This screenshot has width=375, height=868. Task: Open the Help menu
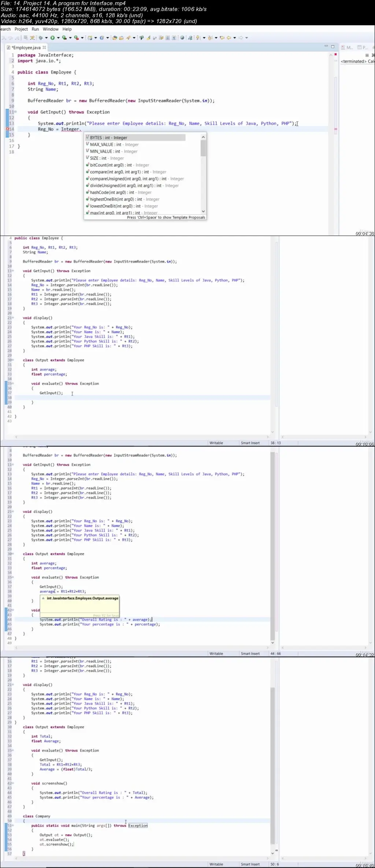[x=67, y=29]
